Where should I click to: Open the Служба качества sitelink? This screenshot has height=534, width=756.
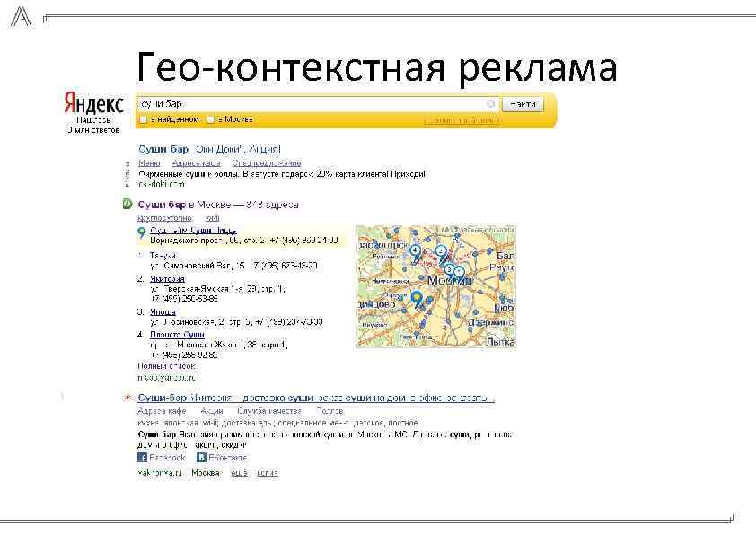(x=269, y=411)
